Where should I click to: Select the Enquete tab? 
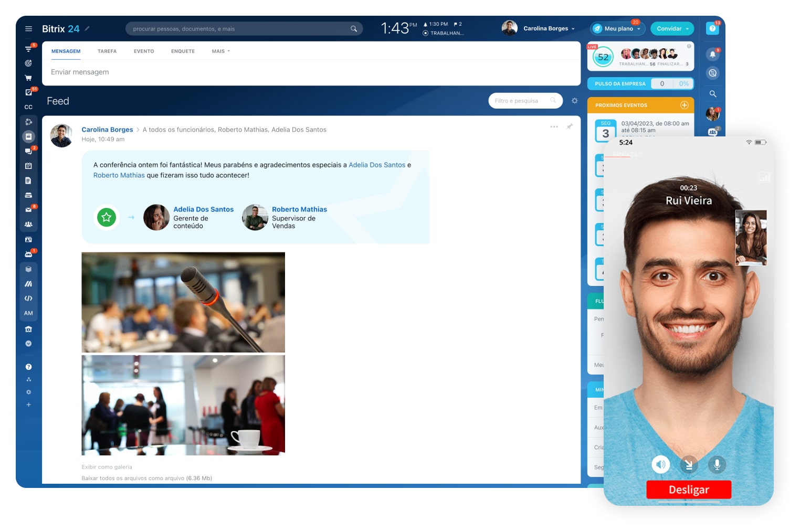[x=183, y=51]
